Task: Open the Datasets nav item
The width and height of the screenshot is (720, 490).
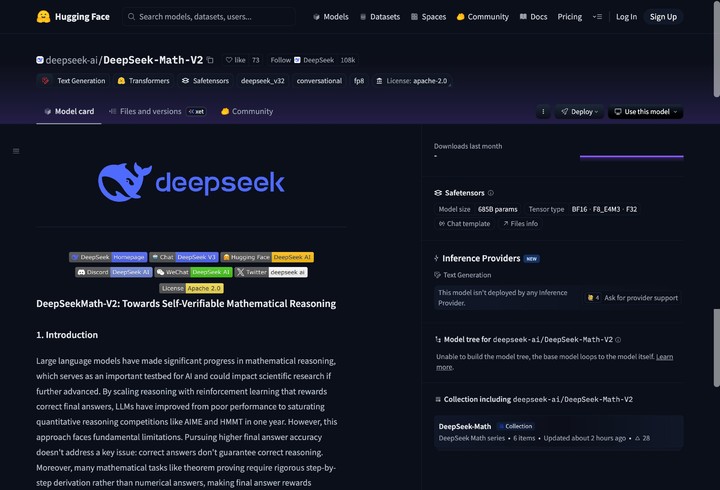Action: coord(380,17)
